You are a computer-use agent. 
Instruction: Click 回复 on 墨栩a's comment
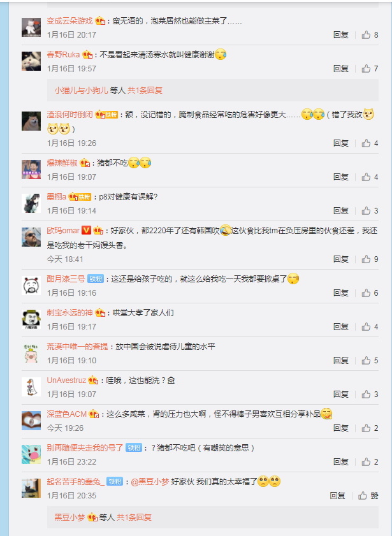341,210
